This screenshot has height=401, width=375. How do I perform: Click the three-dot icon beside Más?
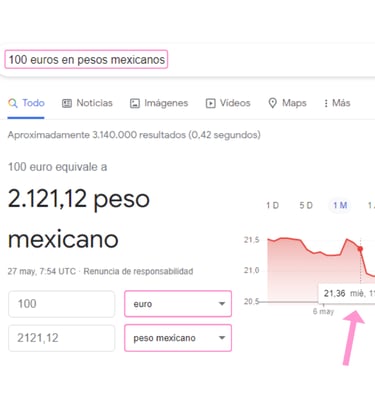coord(326,103)
